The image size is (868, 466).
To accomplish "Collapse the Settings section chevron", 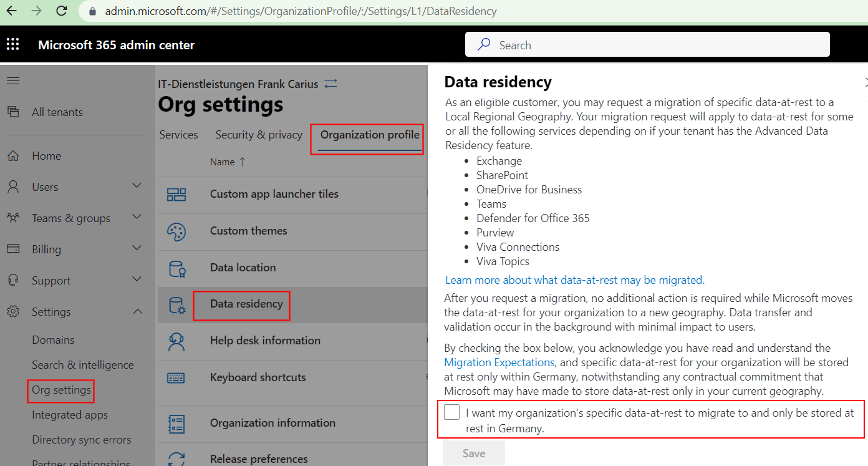I will click(x=138, y=311).
